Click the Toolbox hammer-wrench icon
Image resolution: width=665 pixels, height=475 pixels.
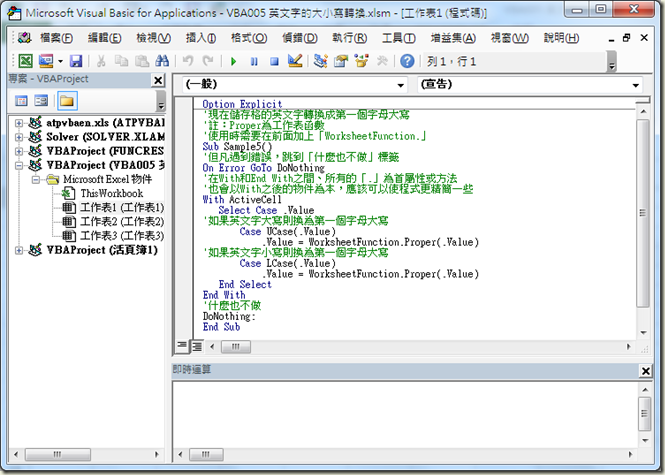pos(382,61)
